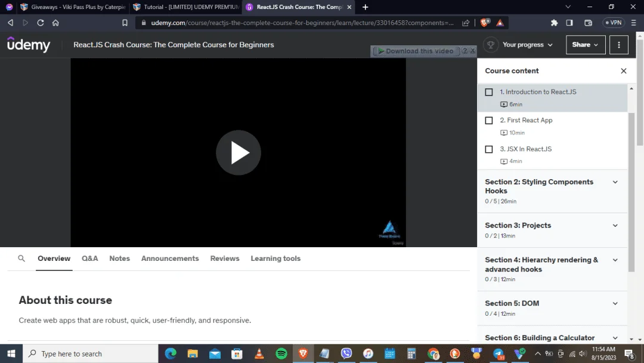Open File Explorer from taskbar

click(193, 353)
